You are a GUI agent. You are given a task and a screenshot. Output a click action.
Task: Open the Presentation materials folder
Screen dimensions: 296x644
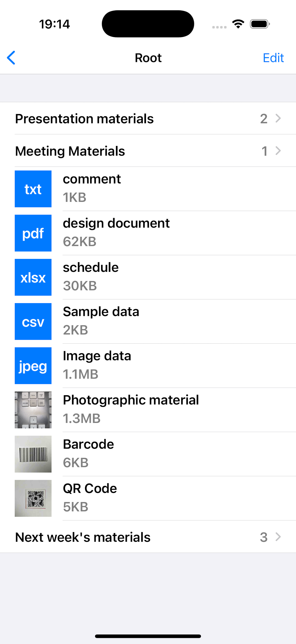[84, 119]
